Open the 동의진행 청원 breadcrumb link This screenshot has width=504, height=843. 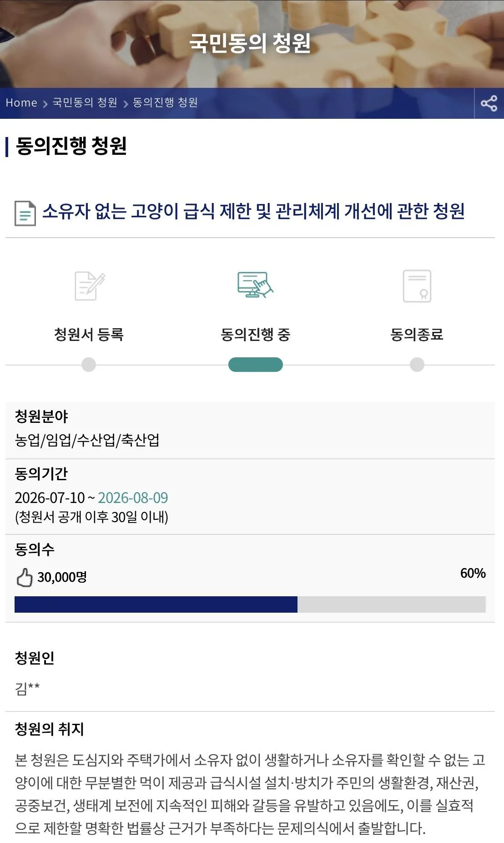tap(166, 102)
